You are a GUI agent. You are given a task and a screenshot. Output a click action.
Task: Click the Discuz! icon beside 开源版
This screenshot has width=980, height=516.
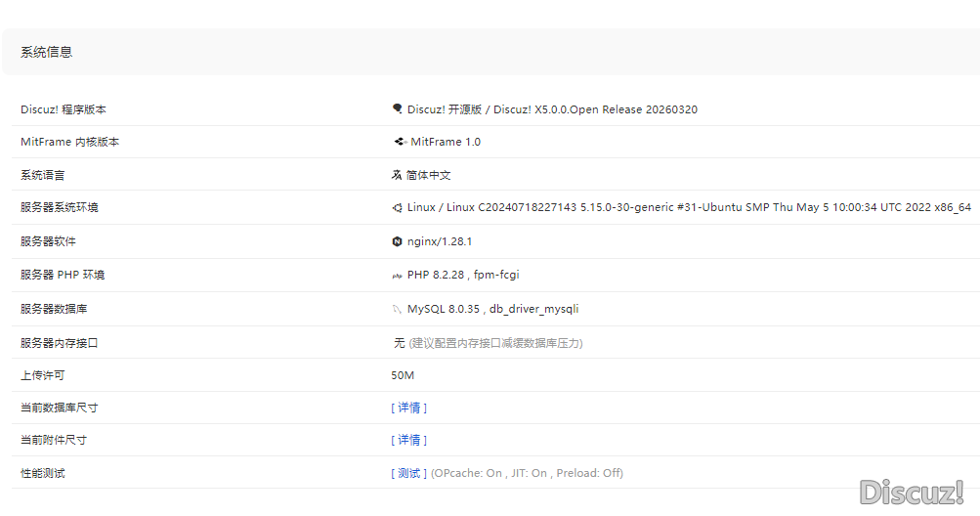tap(397, 109)
